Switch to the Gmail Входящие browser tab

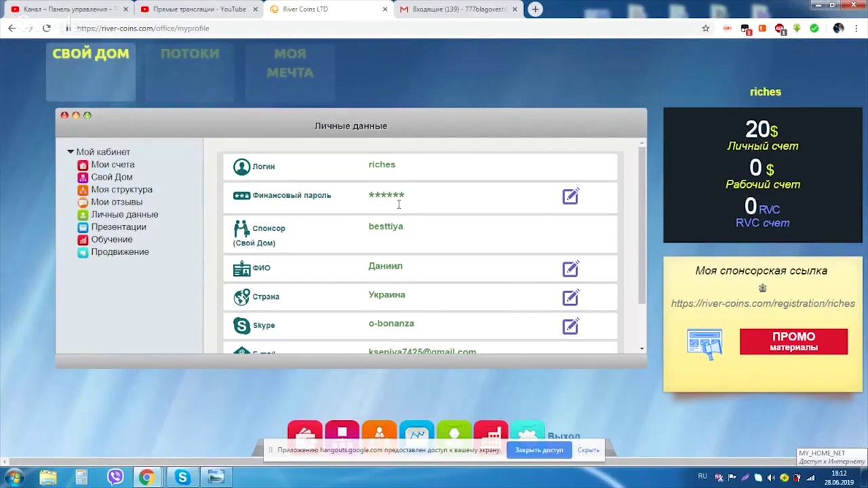coord(460,9)
